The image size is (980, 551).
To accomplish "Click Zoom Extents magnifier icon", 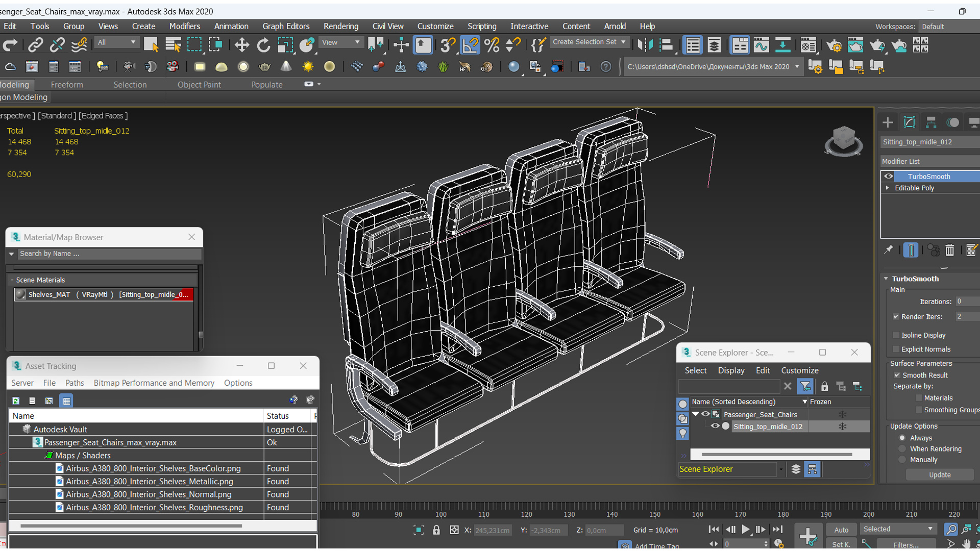I will (950, 530).
